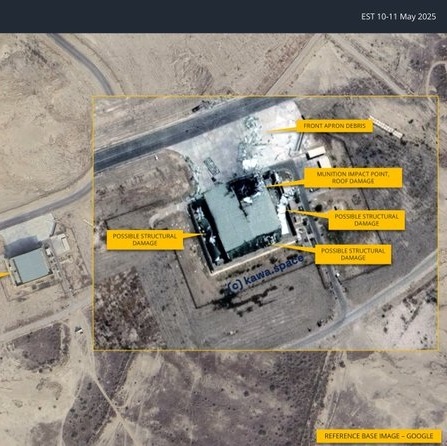Click the upper-right POSSIBLE STRUCTURAL DAMAGE label
Viewport: 447px width, 446px height.
tap(366, 220)
